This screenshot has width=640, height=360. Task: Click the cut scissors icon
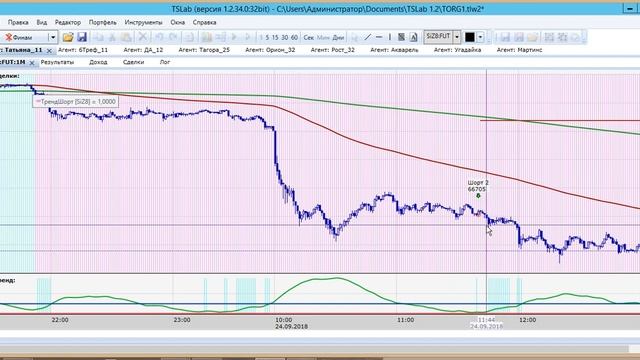(112, 38)
